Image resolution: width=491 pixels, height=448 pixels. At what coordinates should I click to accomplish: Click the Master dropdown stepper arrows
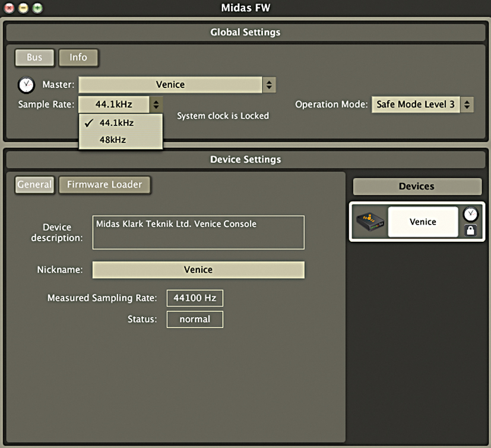click(x=269, y=84)
